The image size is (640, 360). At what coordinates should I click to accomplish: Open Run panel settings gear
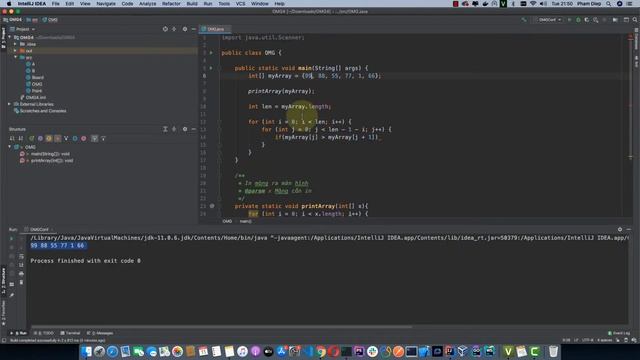pyautogui.click(x=620, y=229)
